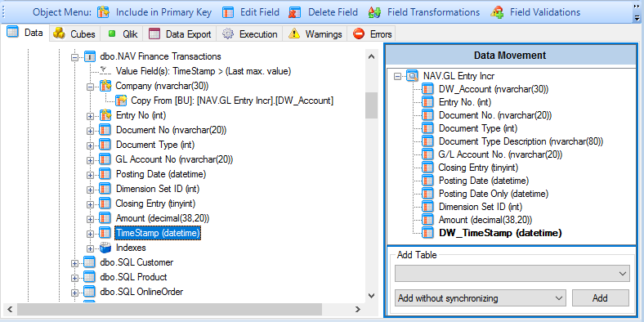Open the Warnings tab
Image resolution: width=644 pixels, height=322 pixels.
pos(315,34)
